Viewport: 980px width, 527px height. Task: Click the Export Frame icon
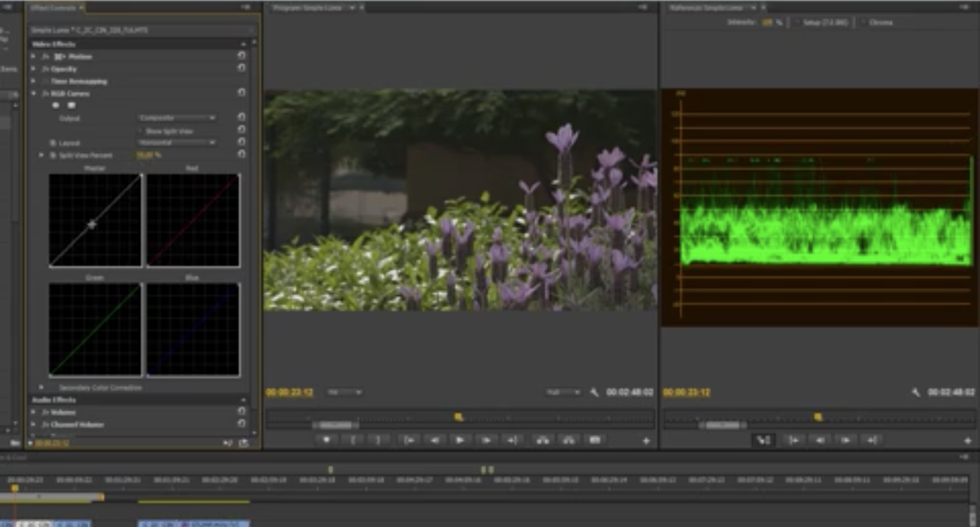596,439
